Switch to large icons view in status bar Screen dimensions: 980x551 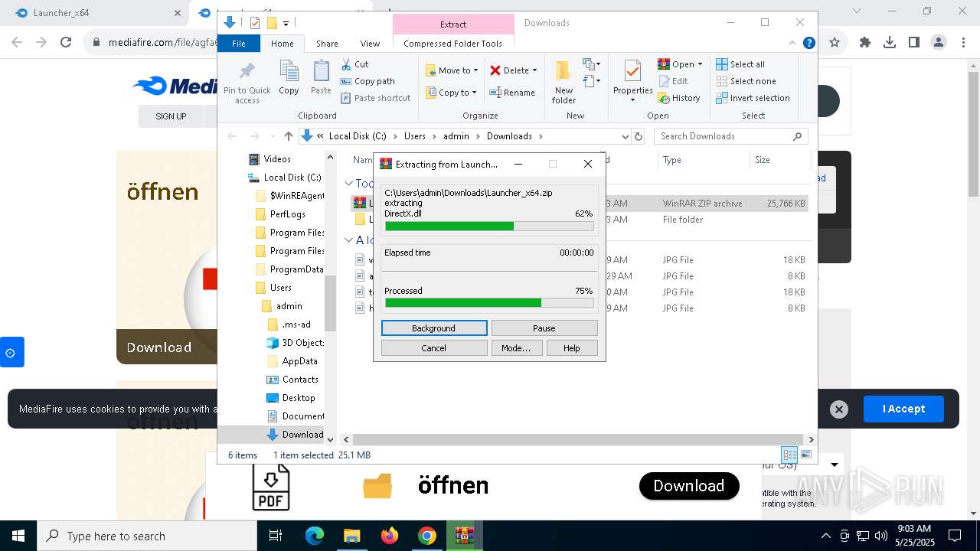point(805,455)
